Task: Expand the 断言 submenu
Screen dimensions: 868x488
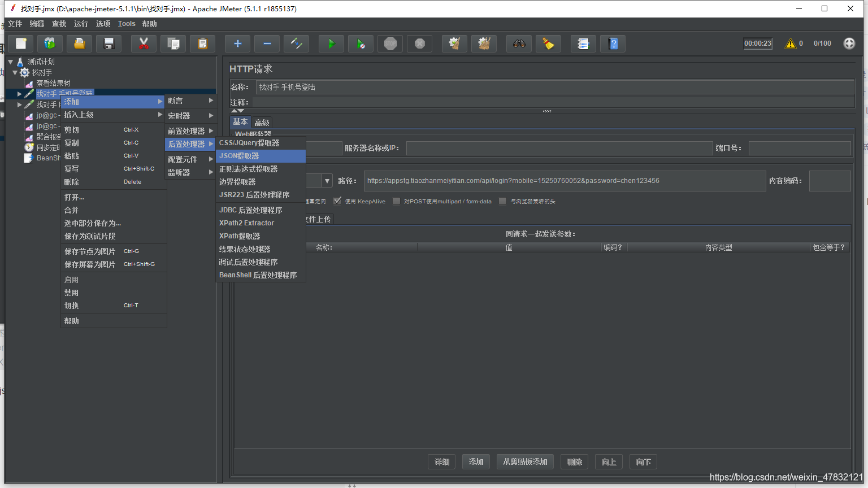Action: [190, 101]
